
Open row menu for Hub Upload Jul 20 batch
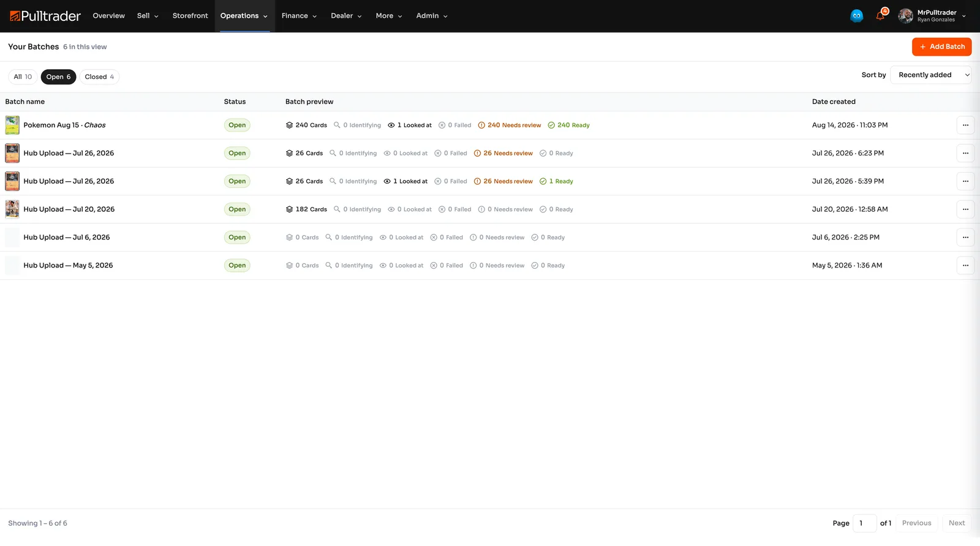(x=965, y=209)
